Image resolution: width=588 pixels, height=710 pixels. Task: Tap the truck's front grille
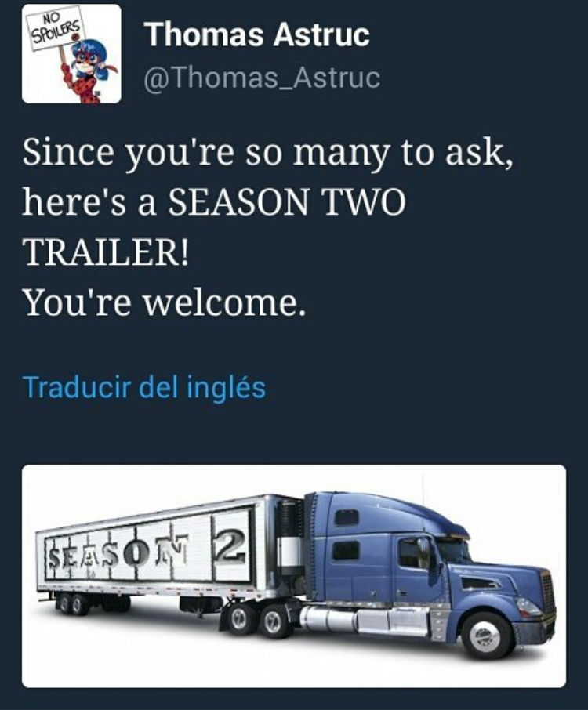click(548, 590)
